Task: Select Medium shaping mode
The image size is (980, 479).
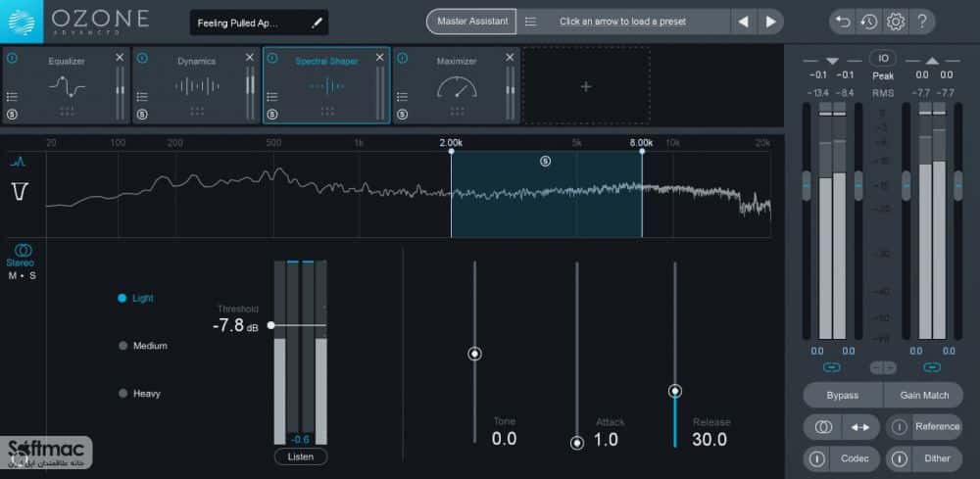Action: (142, 346)
